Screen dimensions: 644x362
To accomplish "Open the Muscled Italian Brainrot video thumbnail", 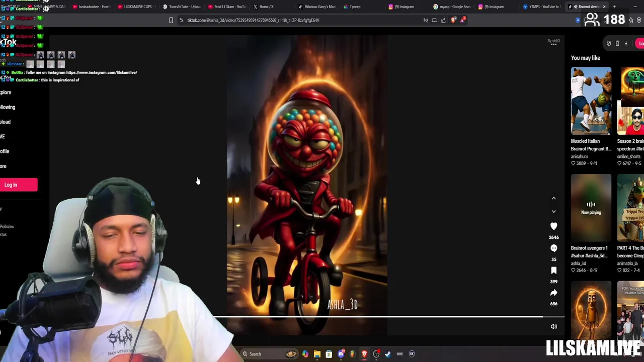I will tap(591, 101).
